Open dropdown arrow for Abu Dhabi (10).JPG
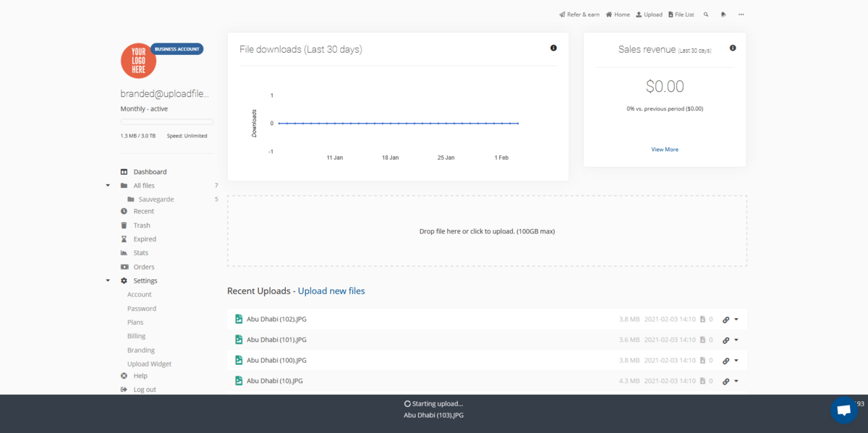The image size is (868, 433). click(736, 381)
